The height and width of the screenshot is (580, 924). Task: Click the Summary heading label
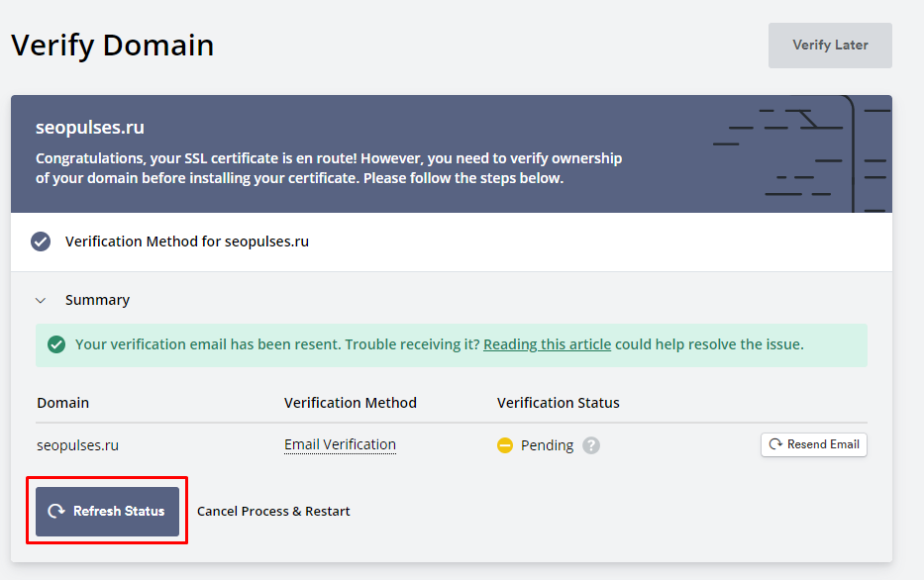coord(97,300)
